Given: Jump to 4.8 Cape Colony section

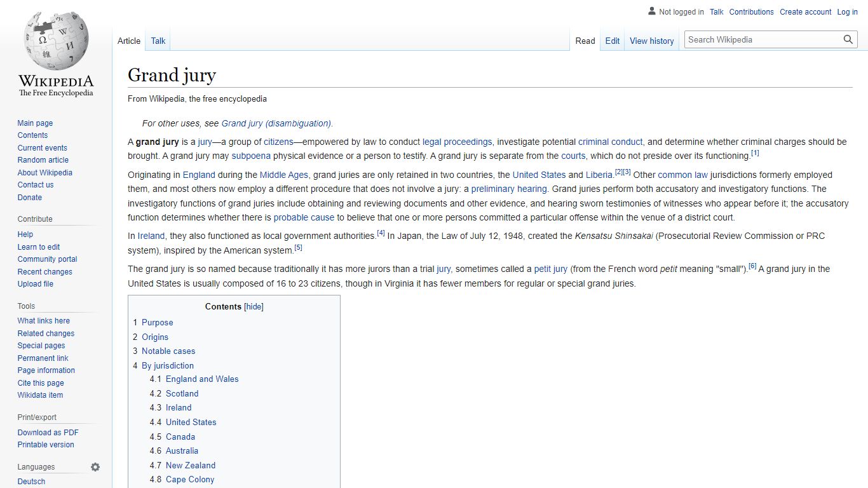Looking at the screenshot, I should pos(182,480).
